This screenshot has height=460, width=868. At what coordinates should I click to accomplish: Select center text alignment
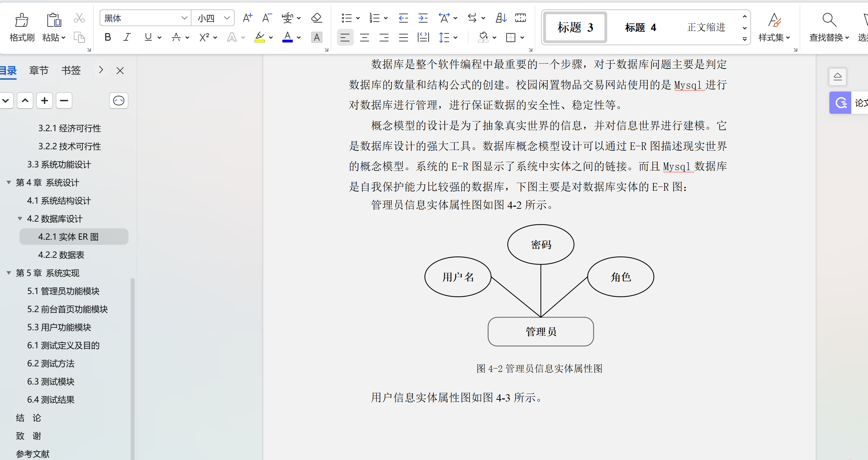click(x=365, y=37)
